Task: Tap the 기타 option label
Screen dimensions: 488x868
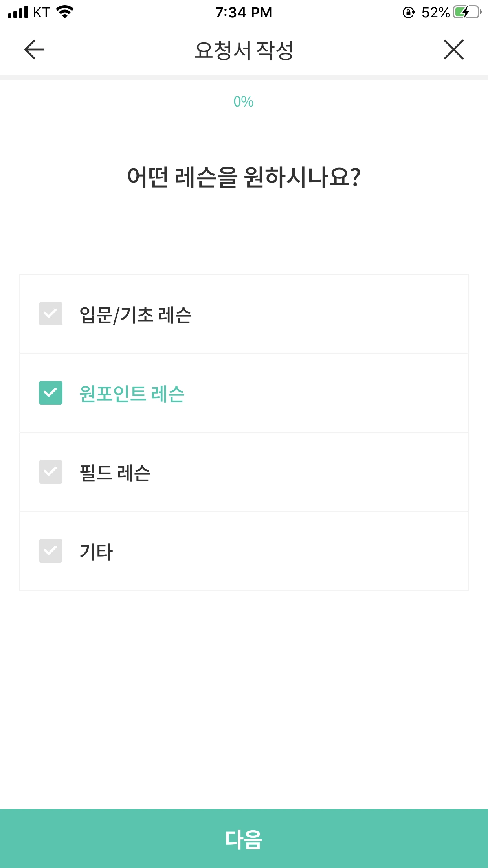Action: coord(96,552)
